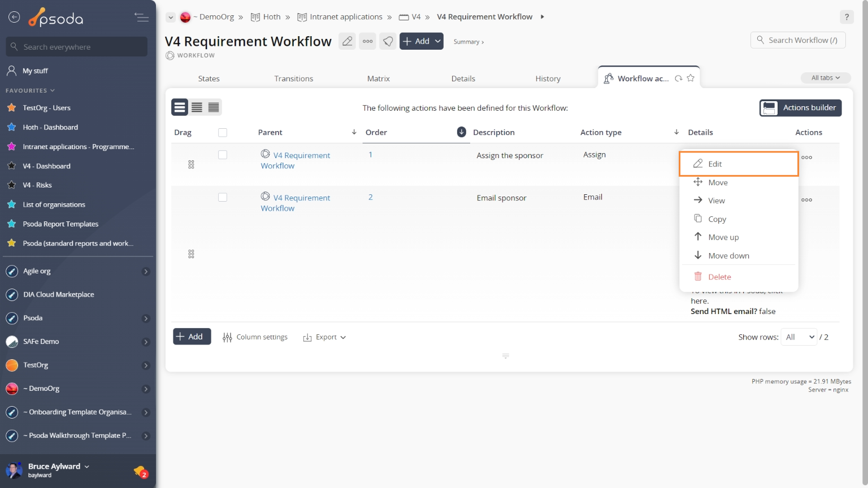The height and width of the screenshot is (488, 868).
Task: Switch to the Matrix tab
Action: click(378, 79)
